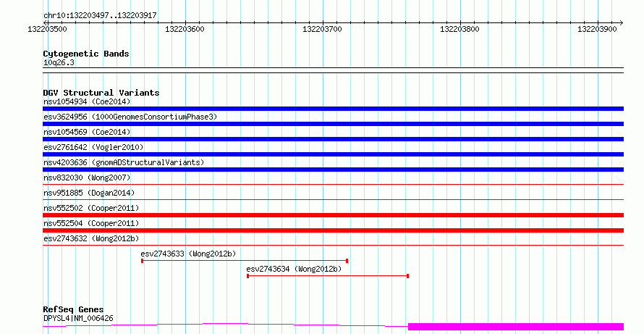
Task: Click the RefSeq Genes track heading
Action: tap(73, 309)
